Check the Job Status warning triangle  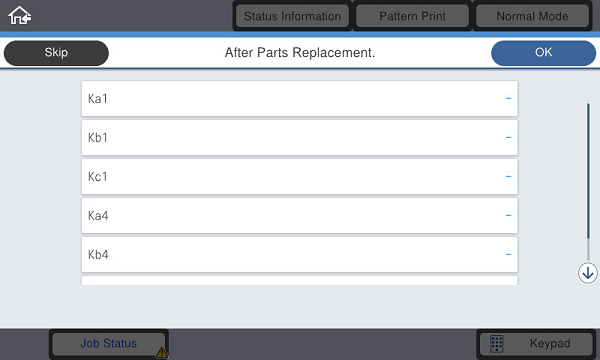click(x=161, y=352)
